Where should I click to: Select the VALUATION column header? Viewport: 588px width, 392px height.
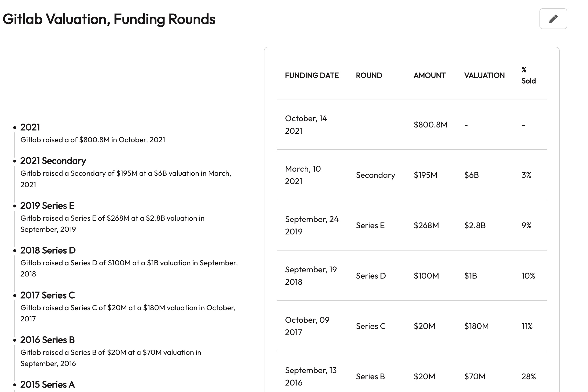[x=484, y=75]
